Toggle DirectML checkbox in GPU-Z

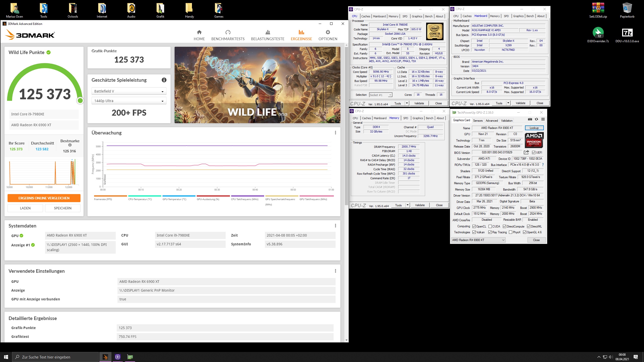529,227
